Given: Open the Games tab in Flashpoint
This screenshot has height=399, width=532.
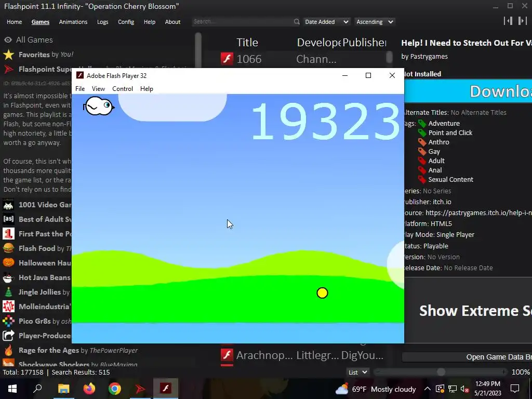Looking at the screenshot, I should (41, 22).
